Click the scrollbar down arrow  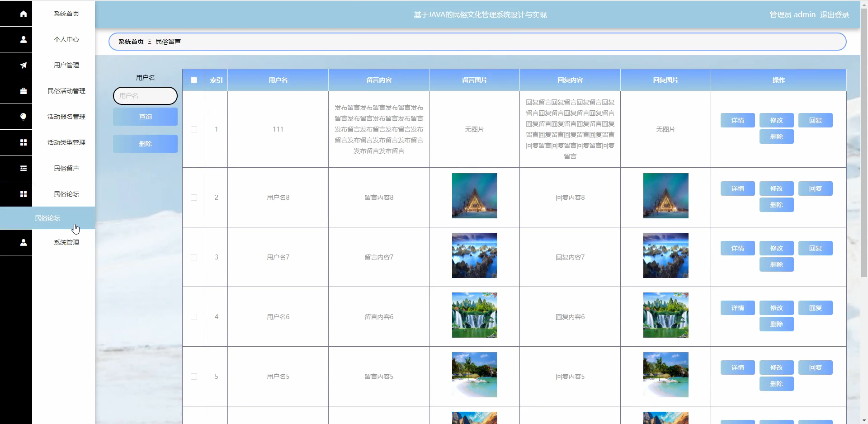(x=864, y=420)
